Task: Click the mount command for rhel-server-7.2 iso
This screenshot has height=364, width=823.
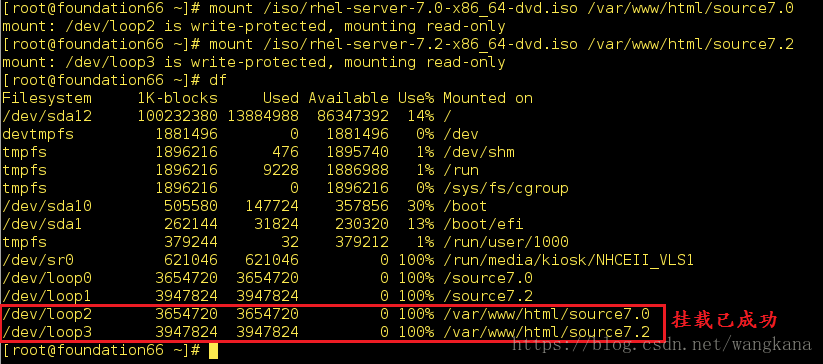Action: [502, 44]
